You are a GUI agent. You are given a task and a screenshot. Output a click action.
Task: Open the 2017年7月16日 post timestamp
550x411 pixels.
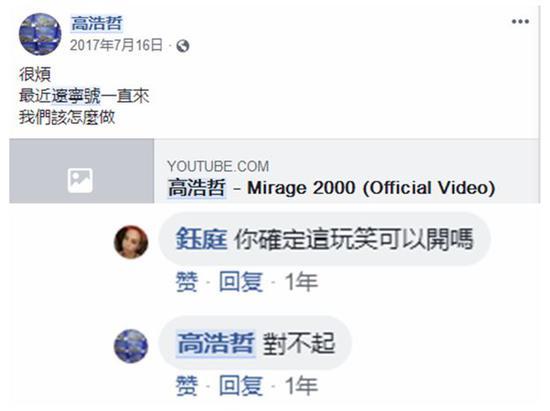point(116,46)
